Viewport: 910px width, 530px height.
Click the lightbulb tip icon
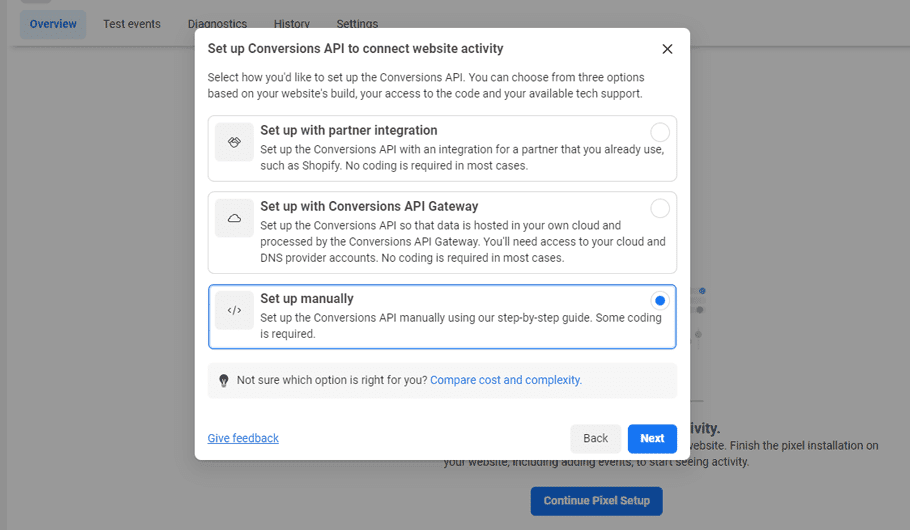point(223,380)
